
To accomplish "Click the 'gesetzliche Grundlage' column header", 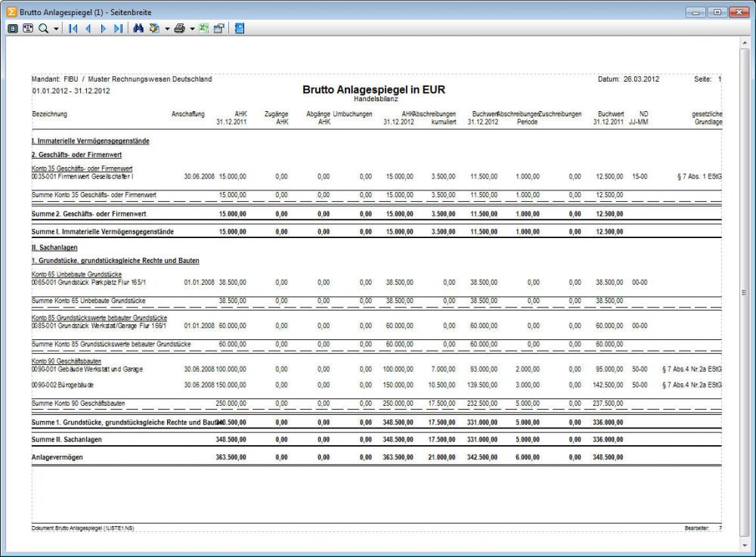I will tap(707, 118).
